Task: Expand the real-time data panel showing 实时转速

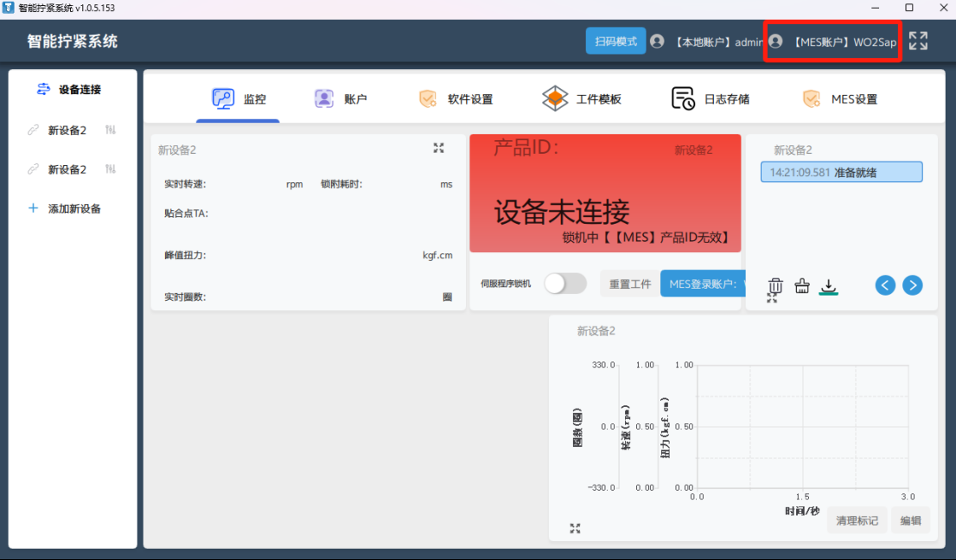Action: click(x=438, y=148)
